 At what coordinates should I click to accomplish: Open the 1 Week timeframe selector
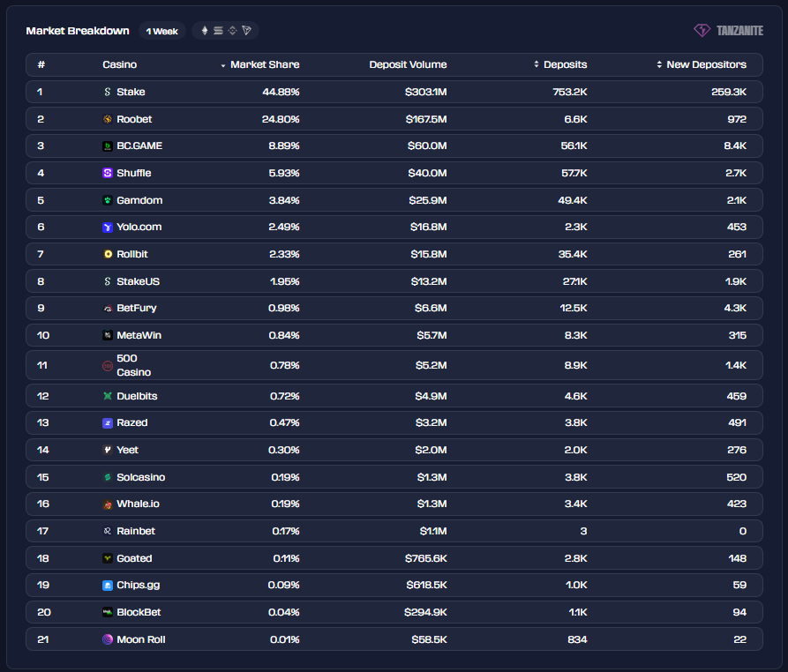tap(161, 31)
